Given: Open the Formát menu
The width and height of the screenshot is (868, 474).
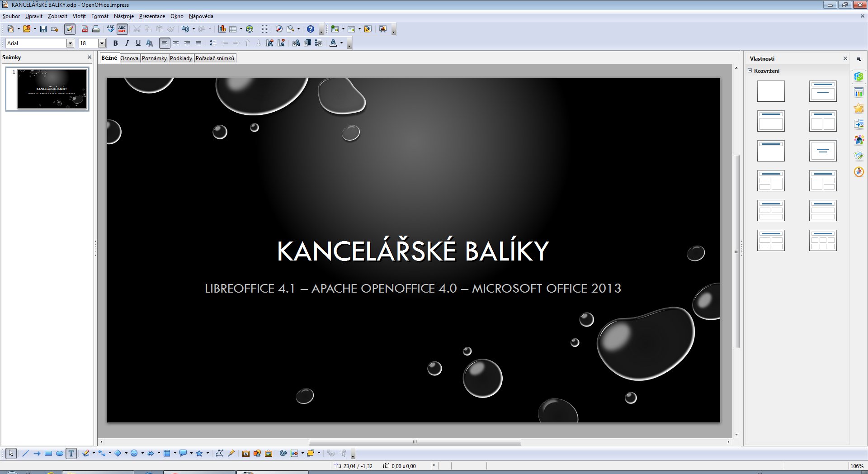Looking at the screenshot, I should [100, 16].
